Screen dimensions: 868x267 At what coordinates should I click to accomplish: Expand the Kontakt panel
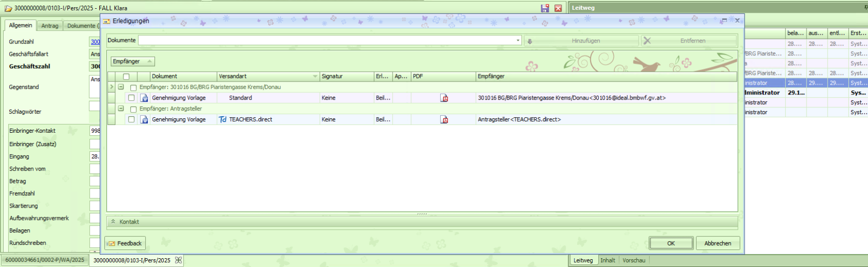pyautogui.click(x=113, y=222)
